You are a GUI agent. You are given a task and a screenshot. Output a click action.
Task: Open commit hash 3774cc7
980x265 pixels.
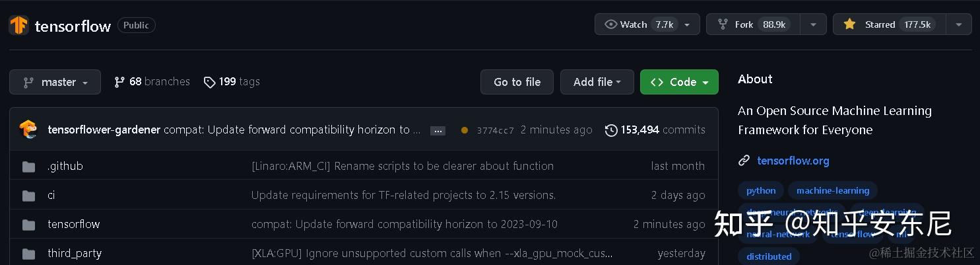click(x=495, y=130)
